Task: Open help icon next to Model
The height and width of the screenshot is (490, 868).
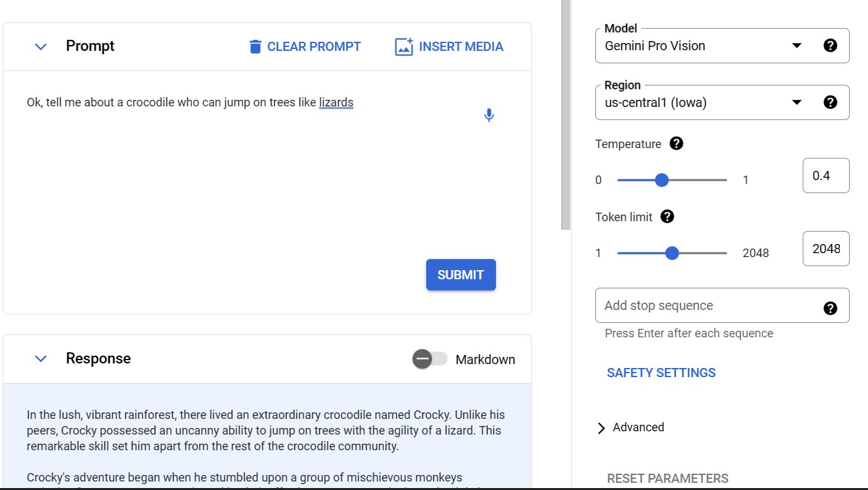Action: click(x=830, y=46)
